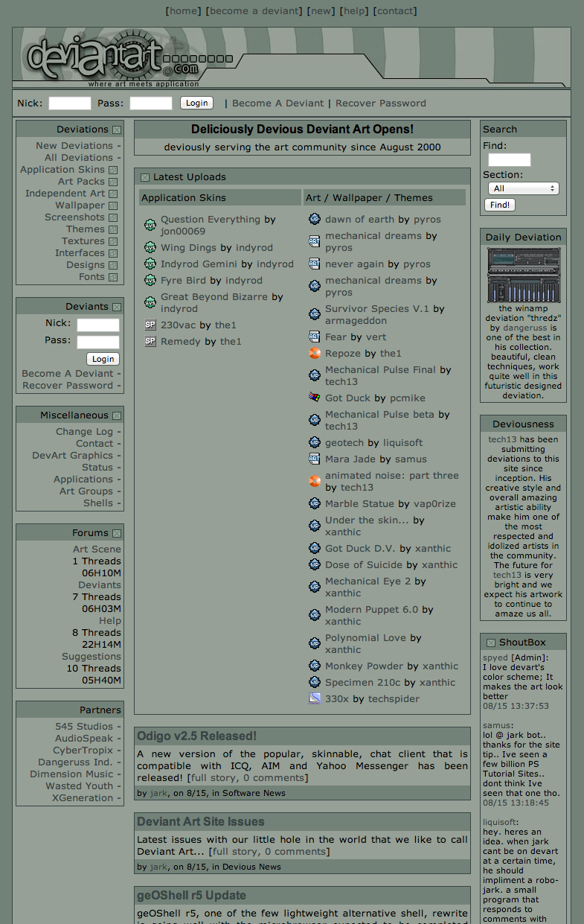This screenshot has width=584, height=924.
Task: Click the Find! search button
Action: 500,205
